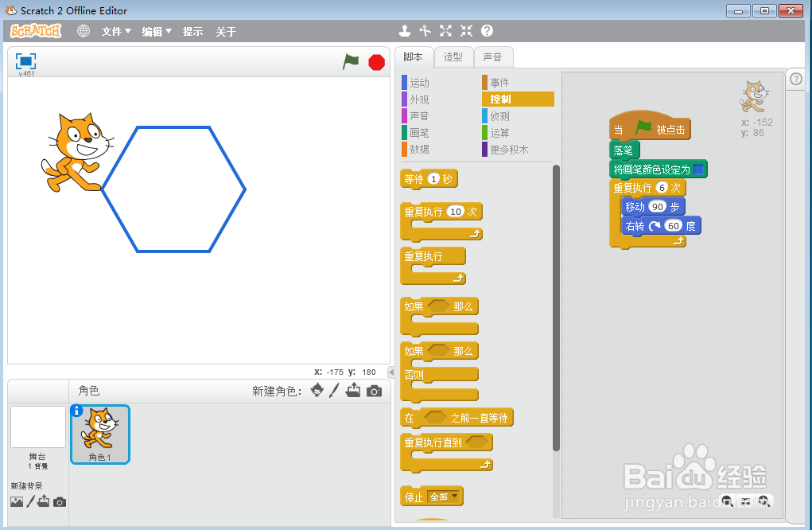Select the Block help question mark tool
The height and width of the screenshot is (530, 812).
(x=487, y=31)
